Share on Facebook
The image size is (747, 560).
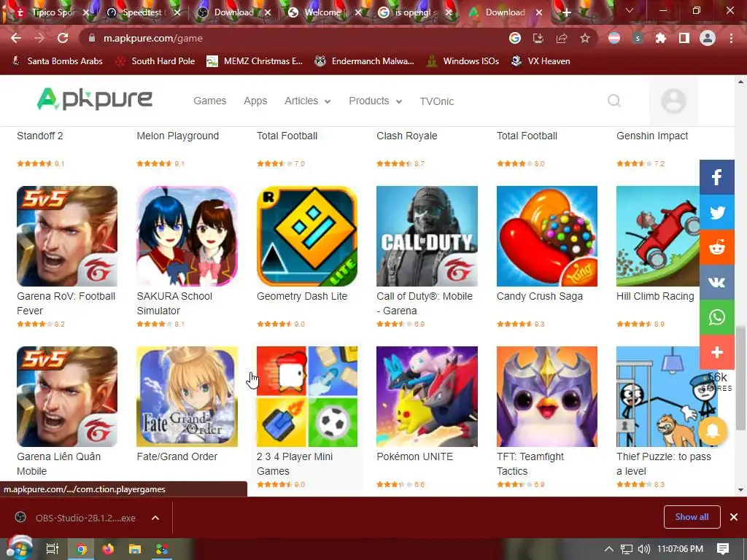[x=717, y=177]
